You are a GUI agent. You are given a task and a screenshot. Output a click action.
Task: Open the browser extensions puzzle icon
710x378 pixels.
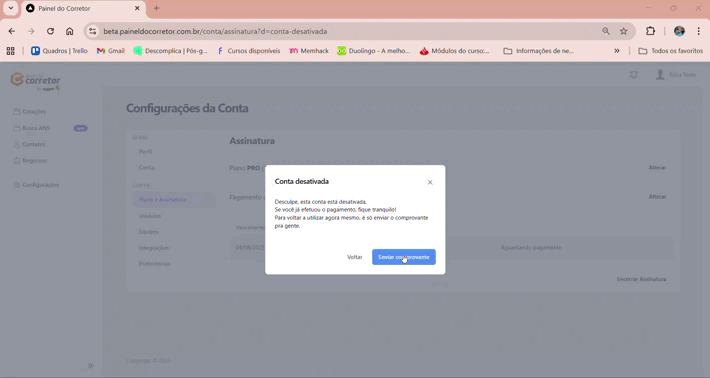click(650, 31)
